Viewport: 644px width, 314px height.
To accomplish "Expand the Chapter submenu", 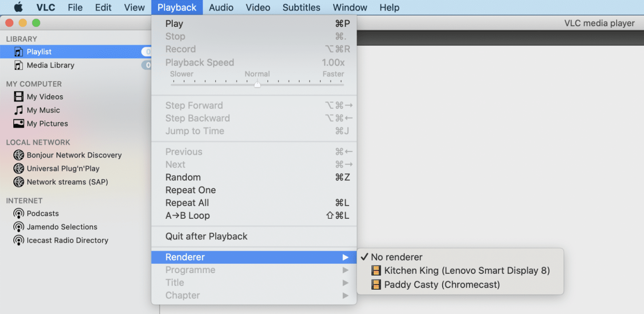I will 346,295.
